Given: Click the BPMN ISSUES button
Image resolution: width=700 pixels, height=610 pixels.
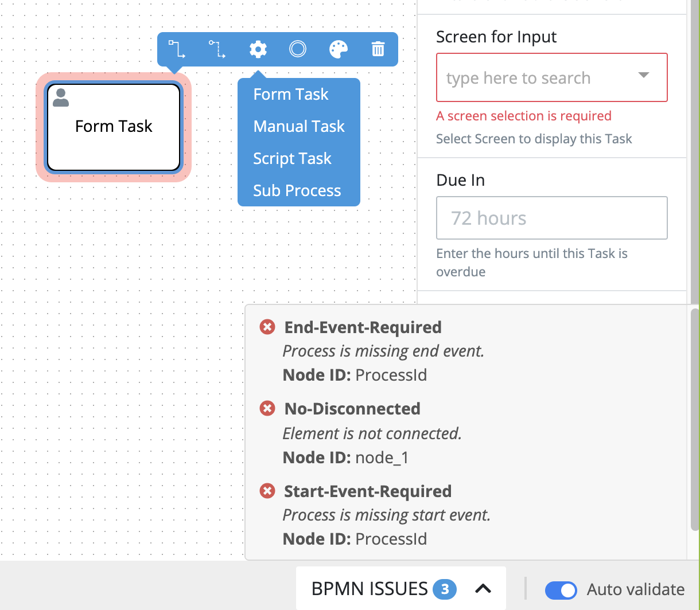Looking at the screenshot, I should tap(370, 589).
